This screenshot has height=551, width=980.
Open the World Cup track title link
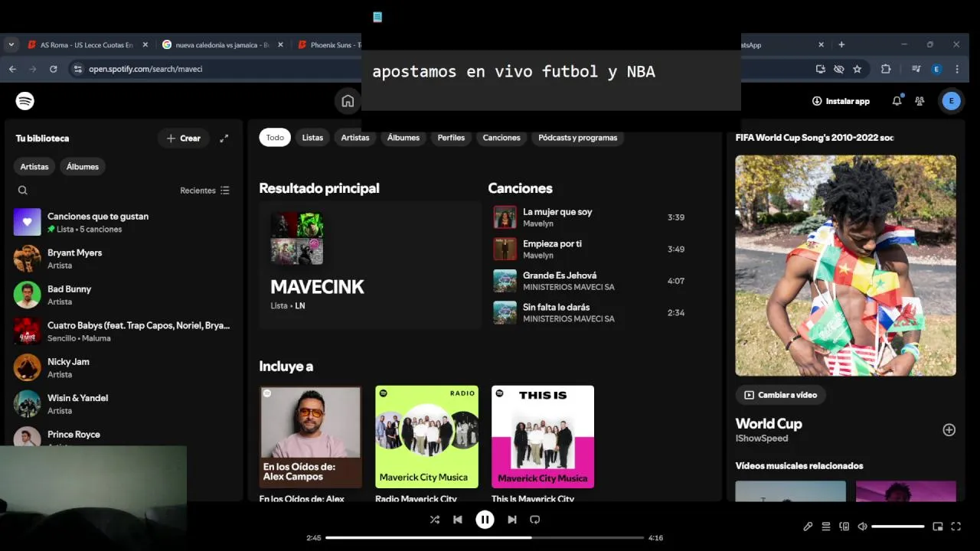point(769,423)
